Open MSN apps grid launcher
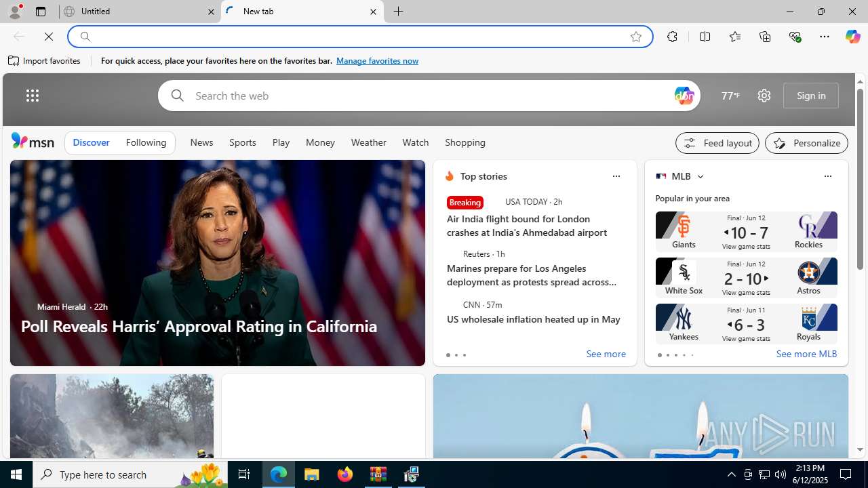The width and height of the screenshot is (868, 488). tap(33, 96)
